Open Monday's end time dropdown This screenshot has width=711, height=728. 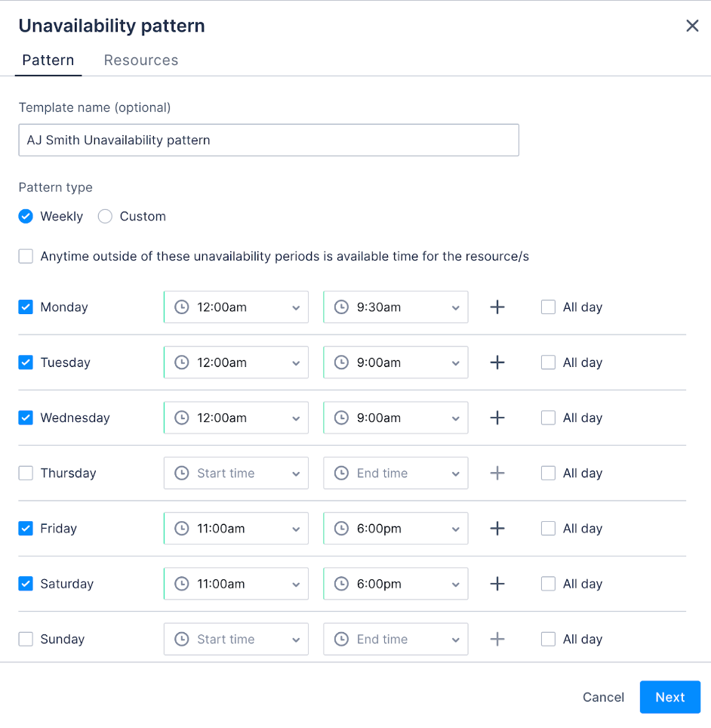pos(455,307)
